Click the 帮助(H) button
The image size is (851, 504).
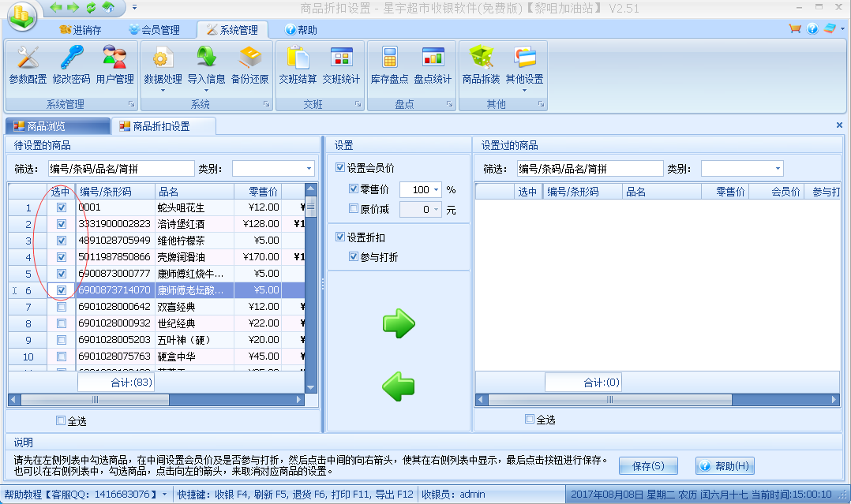click(724, 466)
